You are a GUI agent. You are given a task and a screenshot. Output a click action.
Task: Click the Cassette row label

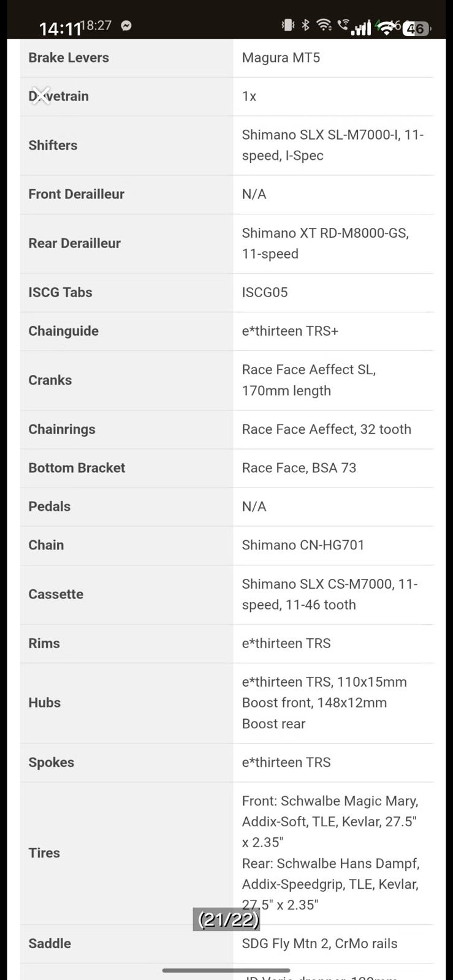click(x=56, y=594)
